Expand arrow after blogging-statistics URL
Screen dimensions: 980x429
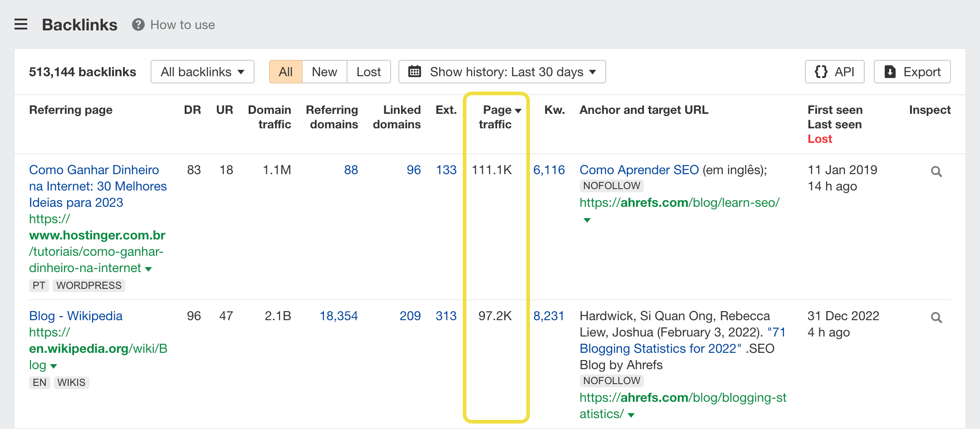click(x=631, y=415)
